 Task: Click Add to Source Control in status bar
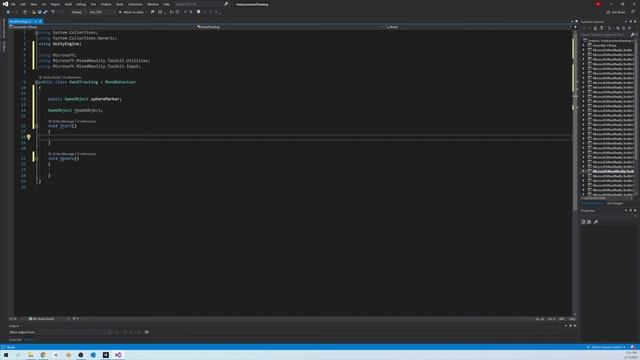[607, 347]
